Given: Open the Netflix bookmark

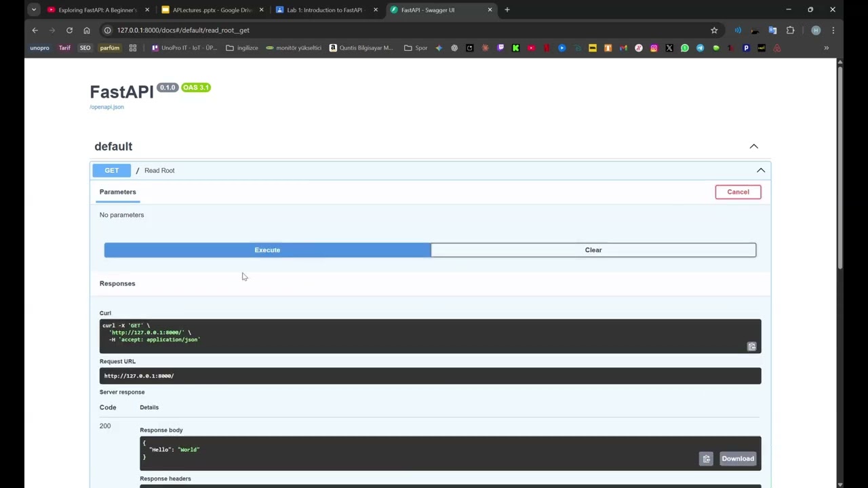Looking at the screenshot, I should point(547,48).
